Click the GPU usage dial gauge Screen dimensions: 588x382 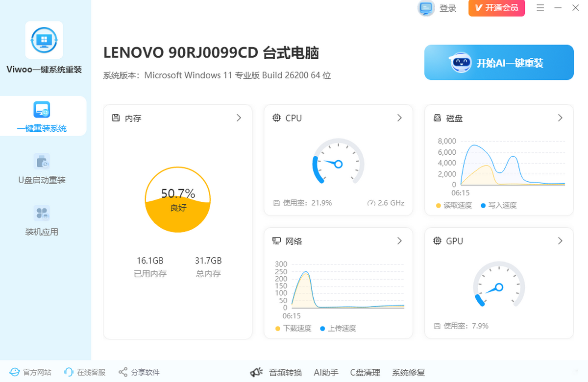point(499,285)
